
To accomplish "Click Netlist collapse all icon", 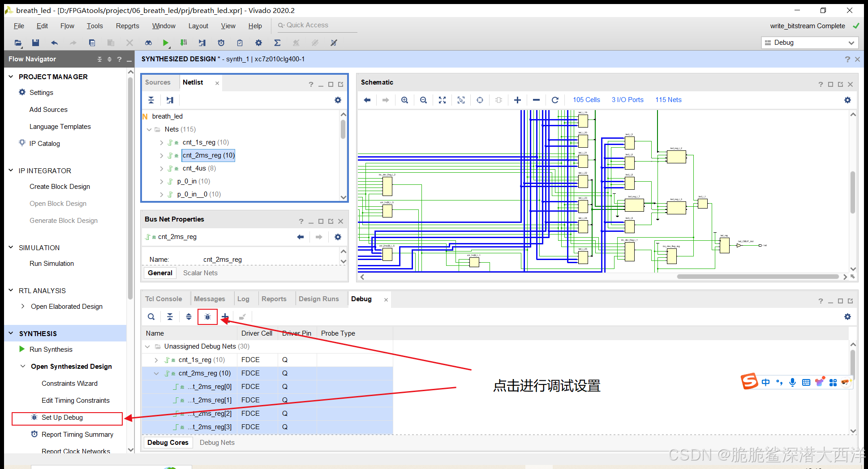I will coord(151,100).
